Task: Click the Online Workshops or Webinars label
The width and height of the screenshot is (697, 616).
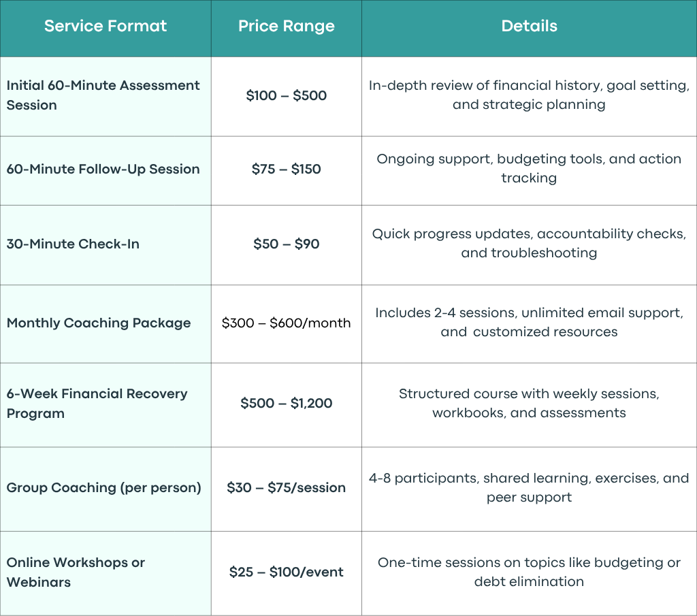Action: tap(76, 572)
